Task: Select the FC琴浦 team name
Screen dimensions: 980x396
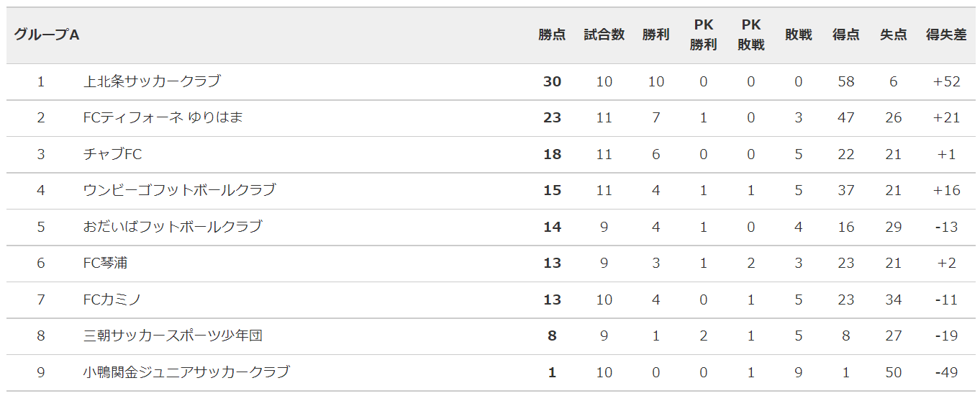Action: [x=106, y=263]
